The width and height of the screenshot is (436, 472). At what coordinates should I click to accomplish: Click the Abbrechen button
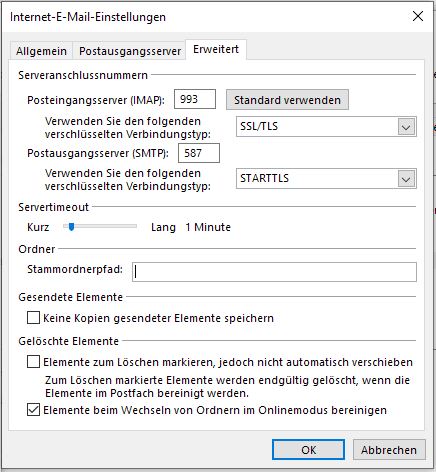[x=389, y=450]
